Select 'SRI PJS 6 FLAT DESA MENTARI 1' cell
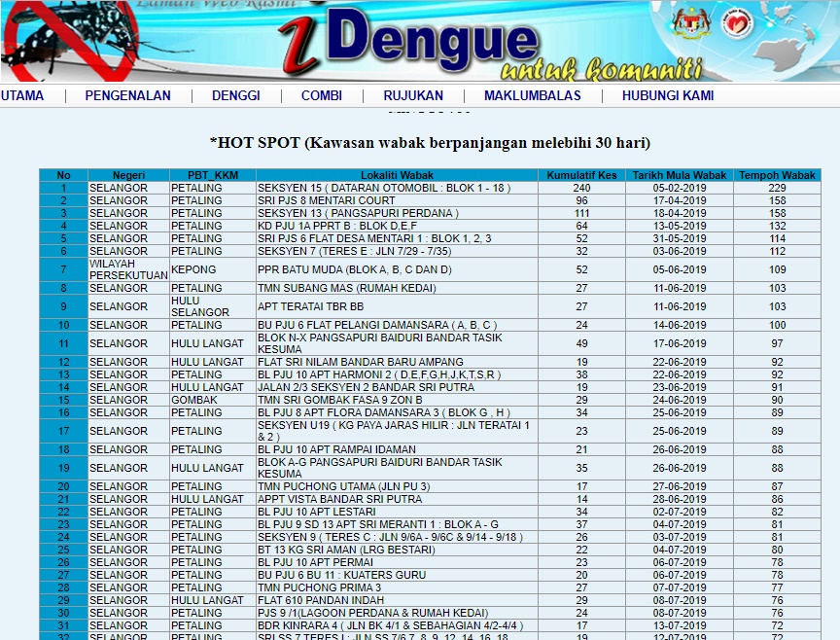840x640 pixels. tap(397, 238)
